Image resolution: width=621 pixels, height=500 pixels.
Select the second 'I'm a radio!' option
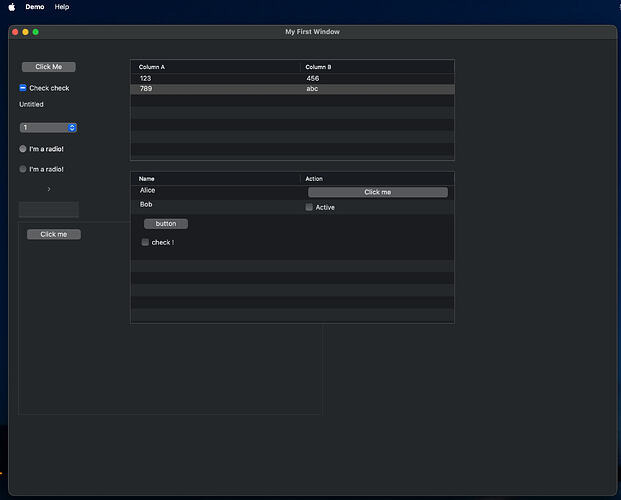click(23, 169)
